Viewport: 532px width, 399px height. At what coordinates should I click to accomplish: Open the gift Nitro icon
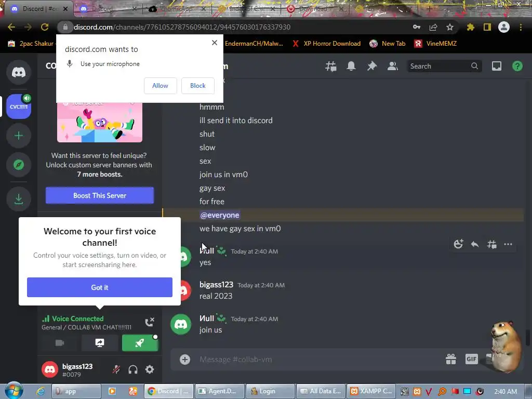tap(451, 359)
